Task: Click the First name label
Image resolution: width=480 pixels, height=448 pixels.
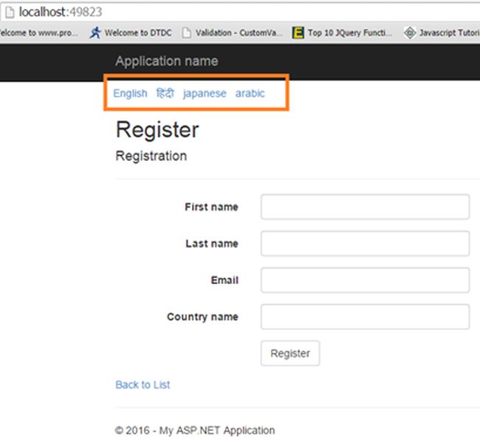Action: tap(211, 207)
